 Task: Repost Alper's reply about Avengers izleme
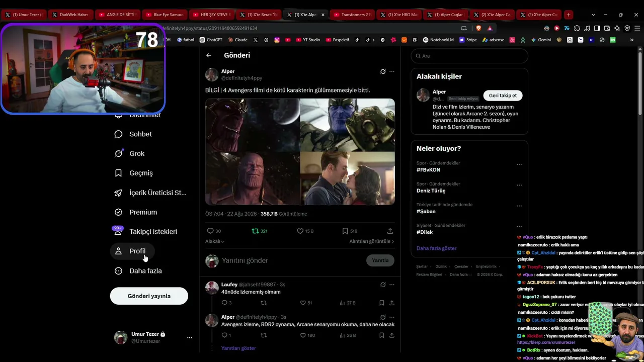(264, 335)
